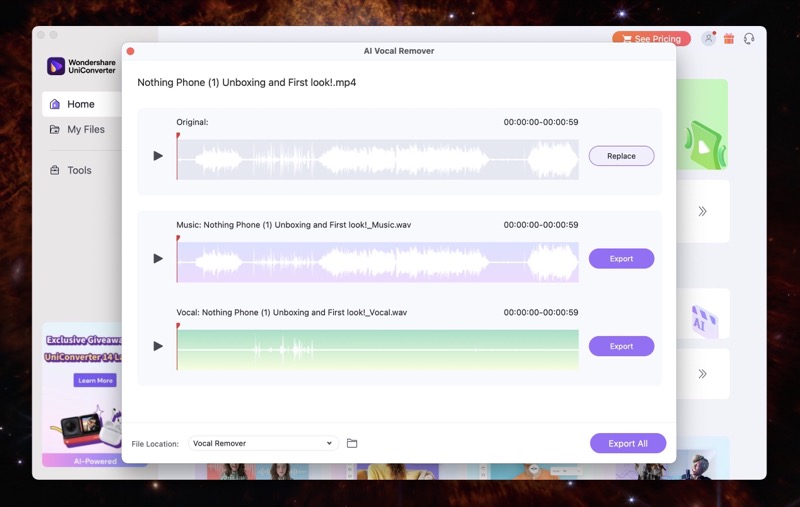Click the Home house icon
This screenshot has width=800, height=507.
55,104
